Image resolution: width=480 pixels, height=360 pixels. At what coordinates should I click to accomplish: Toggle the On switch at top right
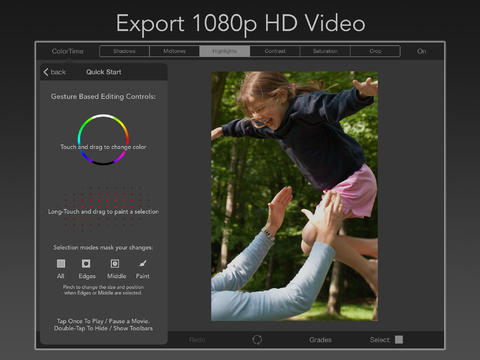[x=422, y=51]
